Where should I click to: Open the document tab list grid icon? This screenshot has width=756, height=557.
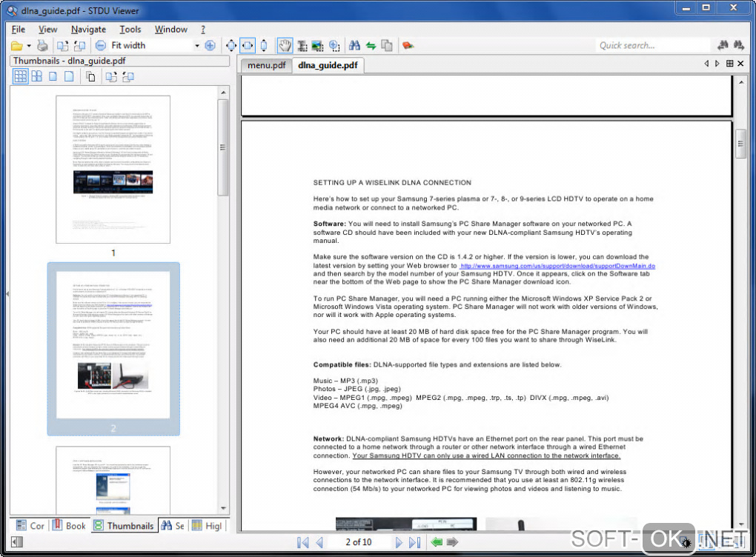pyautogui.click(x=729, y=64)
